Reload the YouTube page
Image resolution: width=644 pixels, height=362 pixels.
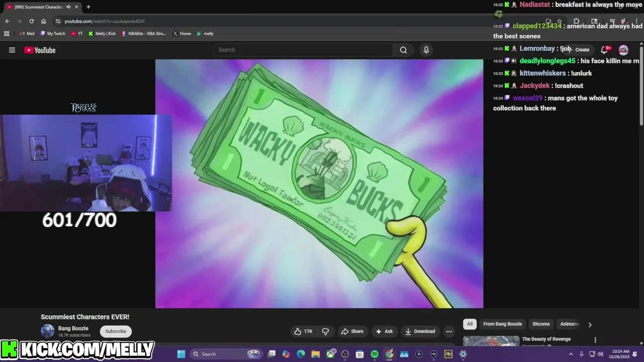pyautogui.click(x=31, y=21)
